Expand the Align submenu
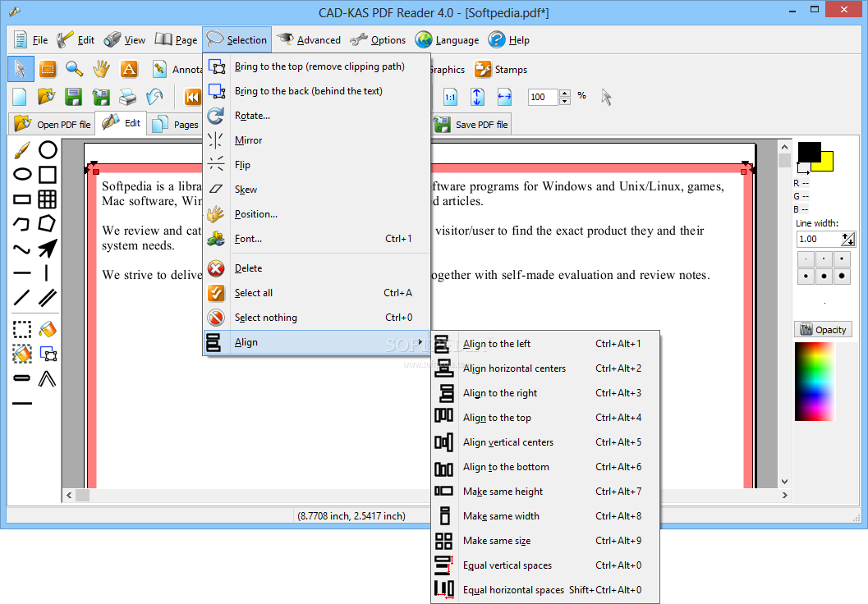This screenshot has width=868, height=604. click(x=317, y=342)
